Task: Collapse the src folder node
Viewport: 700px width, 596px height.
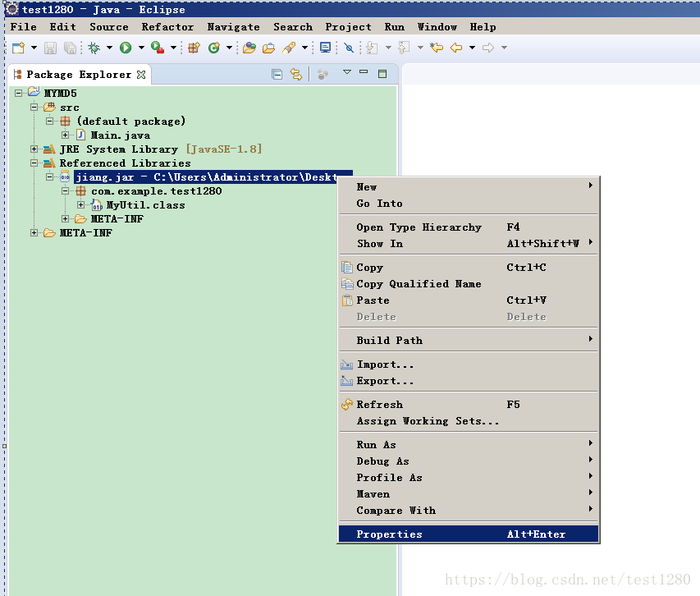Action: pyautogui.click(x=34, y=108)
